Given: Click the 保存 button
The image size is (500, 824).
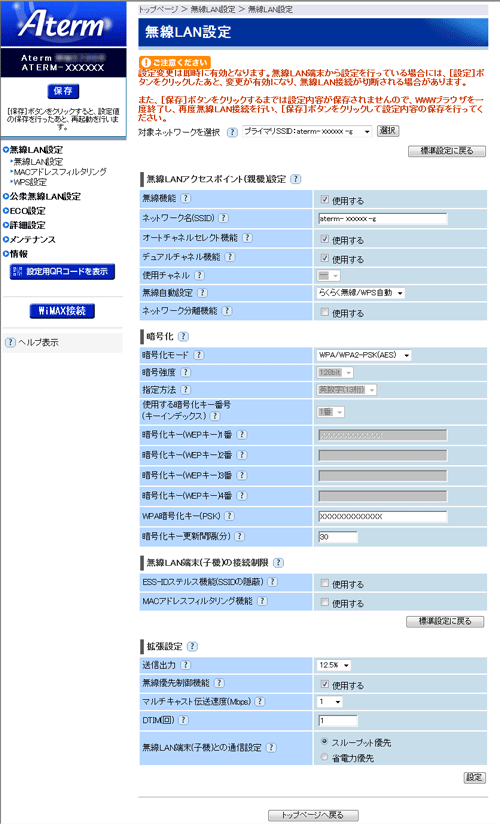Looking at the screenshot, I should (x=63, y=91).
